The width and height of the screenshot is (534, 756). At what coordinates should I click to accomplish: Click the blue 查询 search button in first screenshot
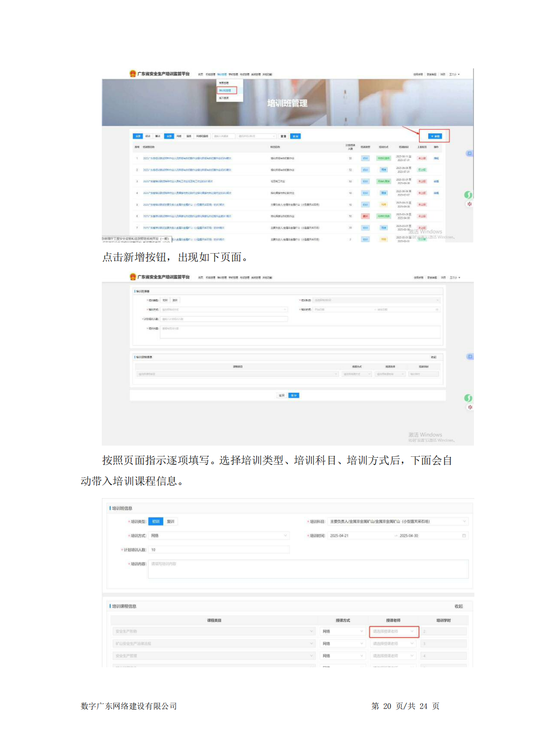click(x=295, y=136)
